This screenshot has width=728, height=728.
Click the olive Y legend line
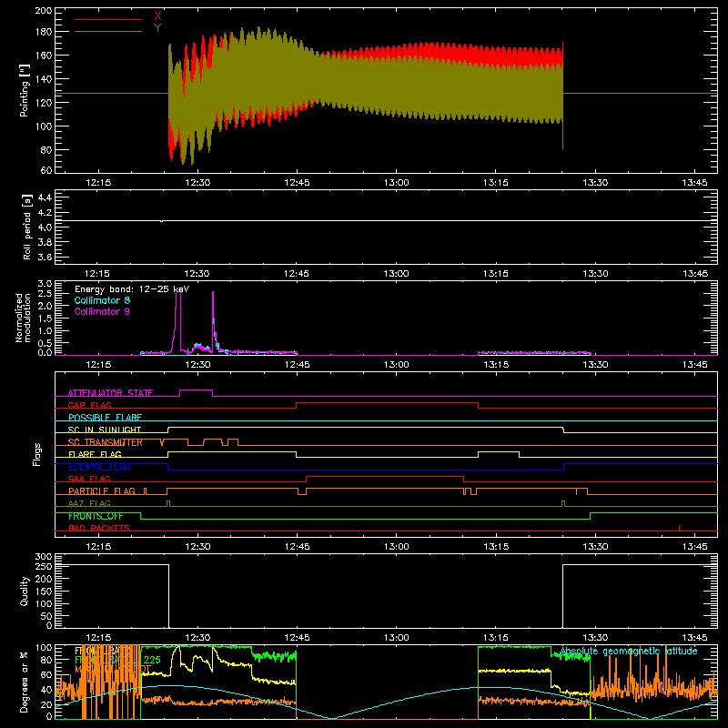[x=108, y=32]
